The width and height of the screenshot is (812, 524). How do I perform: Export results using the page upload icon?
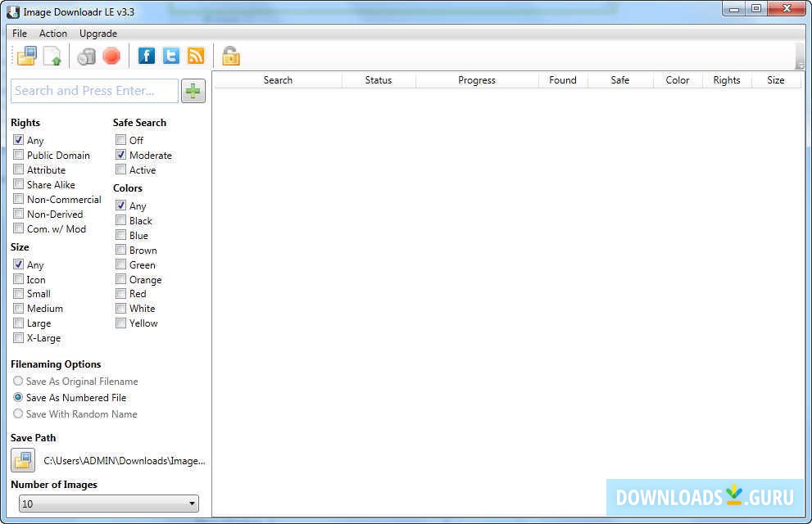coord(51,55)
